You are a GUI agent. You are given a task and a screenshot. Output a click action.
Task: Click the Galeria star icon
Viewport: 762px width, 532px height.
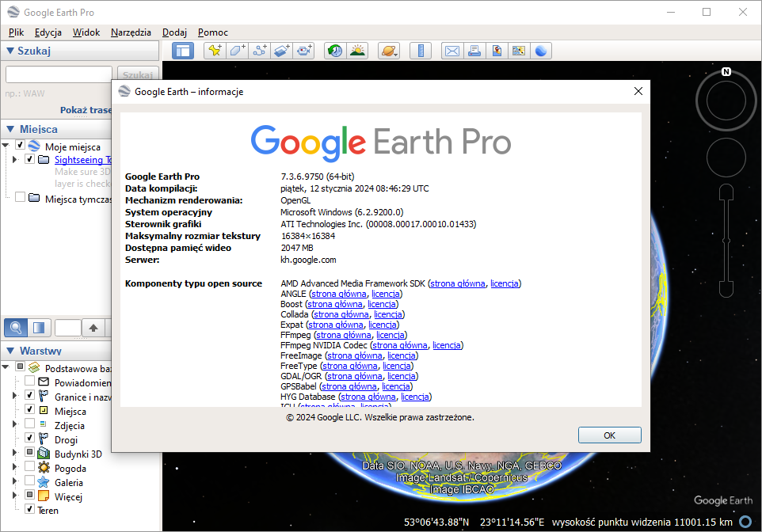[44, 482]
